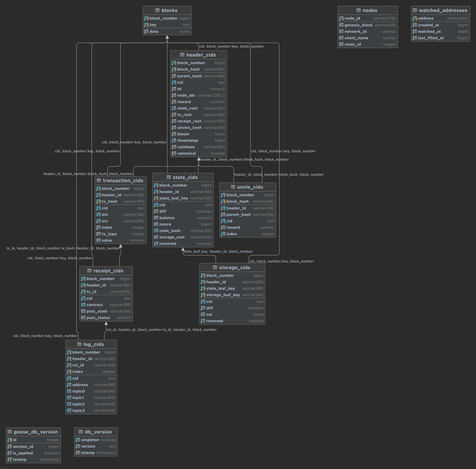Select the transaction_cids table title

pyautogui.click(x=123, y=181)
